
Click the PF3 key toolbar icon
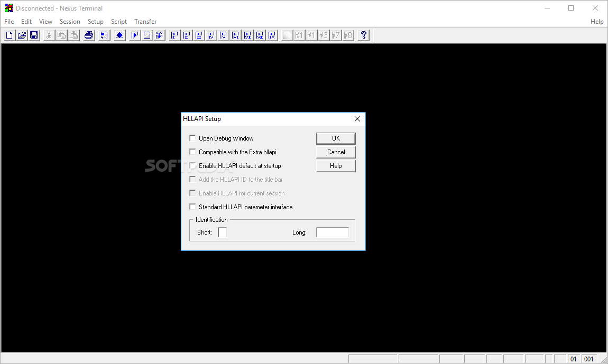pos(324,35)
